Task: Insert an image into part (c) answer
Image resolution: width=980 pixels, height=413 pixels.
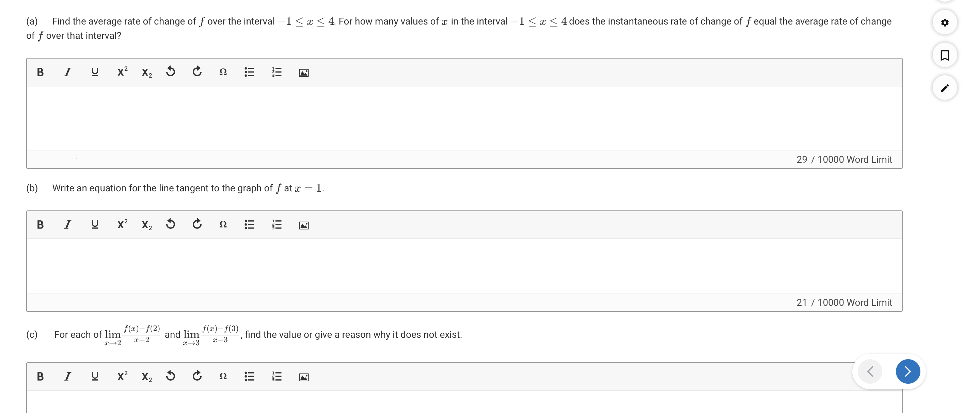Action: (x=303, y=377)
